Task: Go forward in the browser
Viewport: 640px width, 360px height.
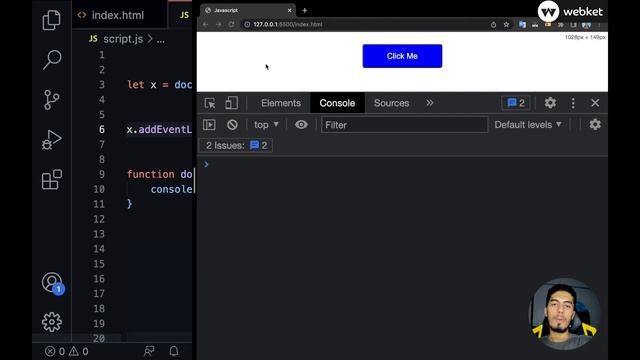Action: coord(218,24)
